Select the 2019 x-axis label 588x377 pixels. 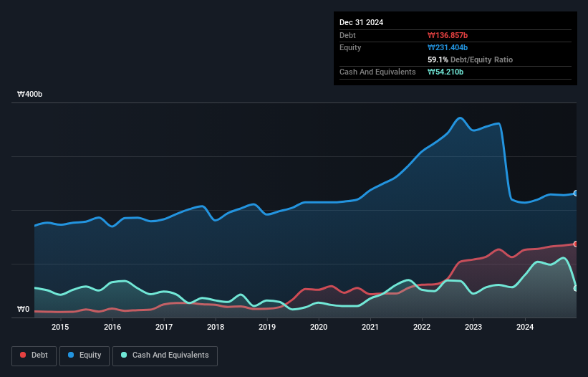point(267,327)
